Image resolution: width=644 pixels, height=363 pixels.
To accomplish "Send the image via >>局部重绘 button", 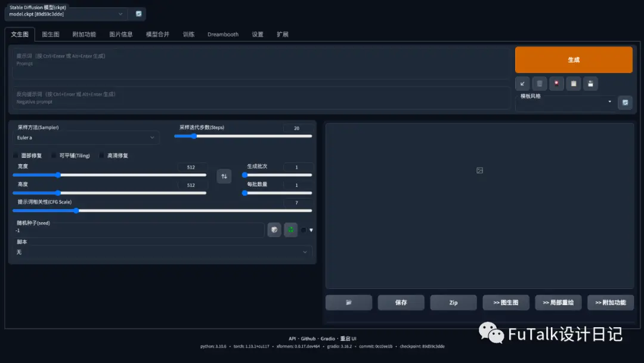I will pos(558,303).
